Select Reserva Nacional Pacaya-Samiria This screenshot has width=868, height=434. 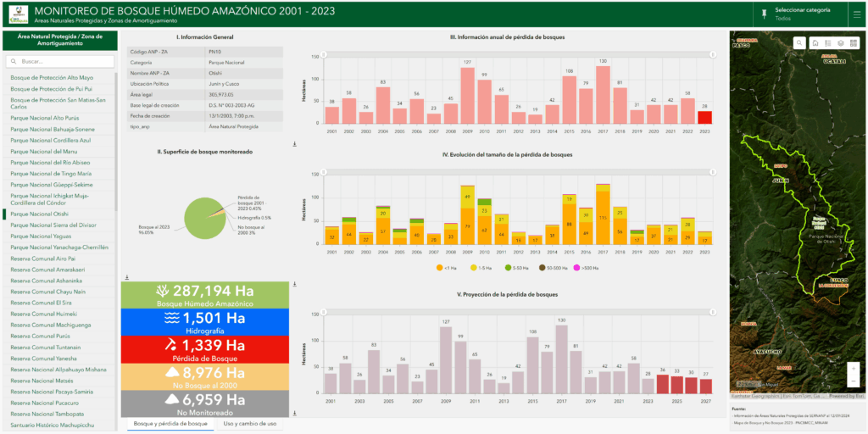tap(60, 392)
